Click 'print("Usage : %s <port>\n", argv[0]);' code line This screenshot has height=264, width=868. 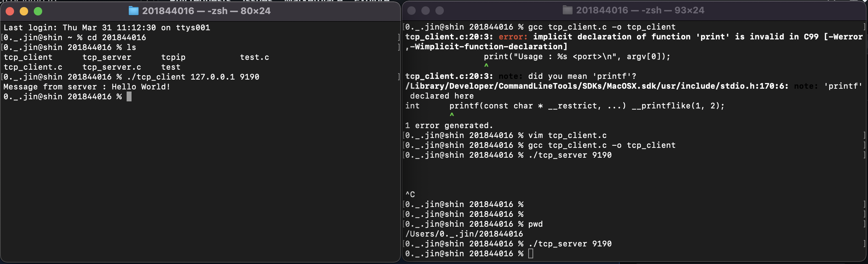click(x=577, y=56)
